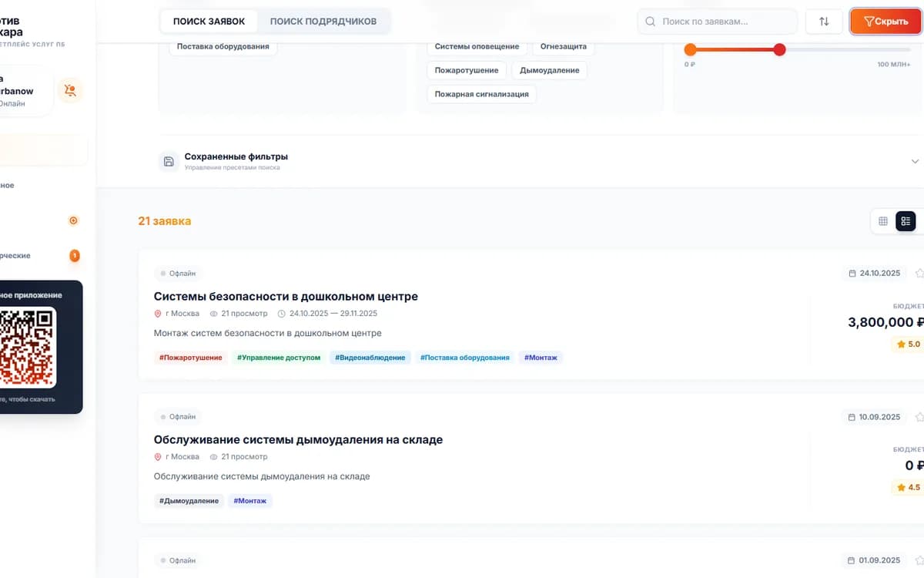
Task: Click the 4.5 star rating badge
Action: 909,487
